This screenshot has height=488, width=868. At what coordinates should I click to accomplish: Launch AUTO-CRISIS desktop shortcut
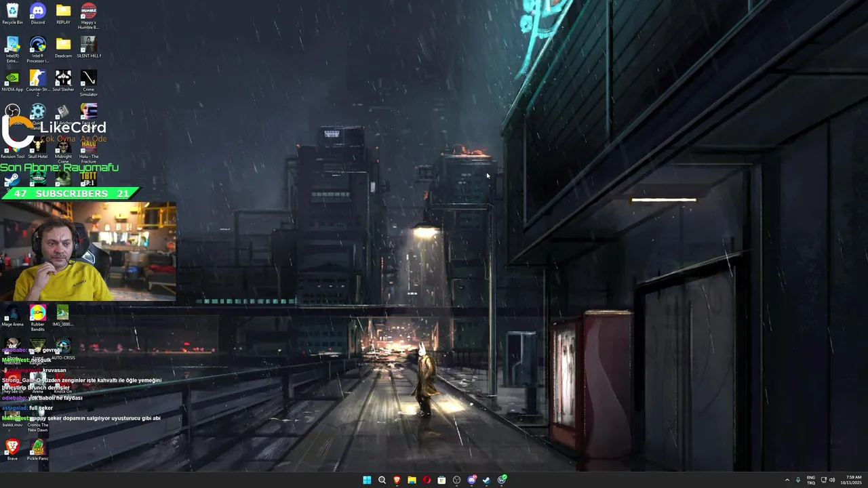point(63,349)
